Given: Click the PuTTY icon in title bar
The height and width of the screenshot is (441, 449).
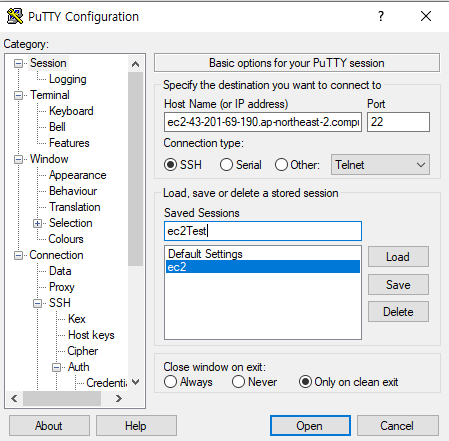Looking at the screenshot, I should (15, 16).
